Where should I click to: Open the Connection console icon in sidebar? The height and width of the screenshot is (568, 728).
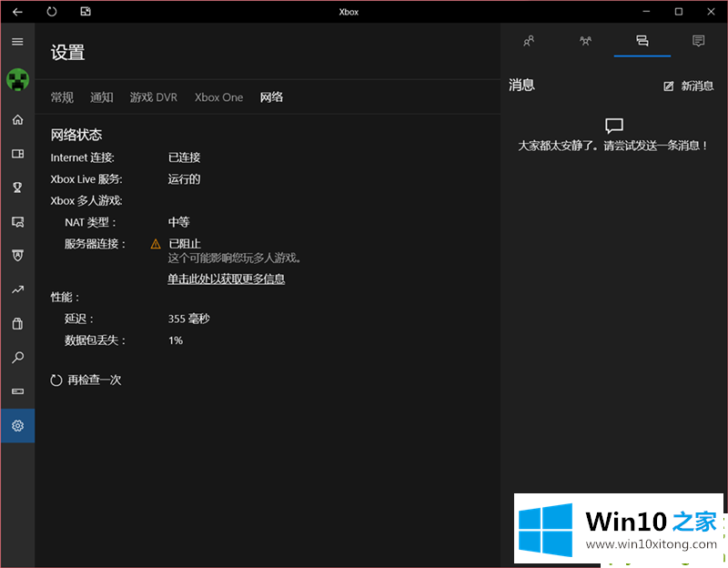17,391
